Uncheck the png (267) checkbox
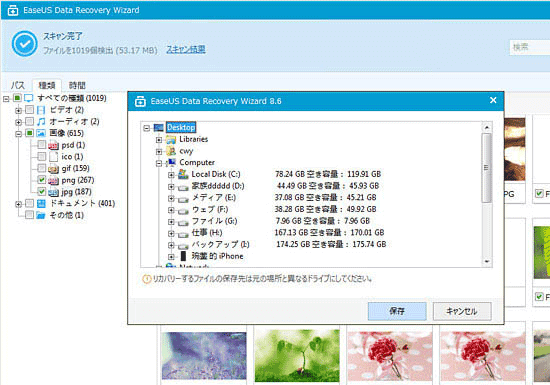550x385 pixels. click(x=42, y=180)
